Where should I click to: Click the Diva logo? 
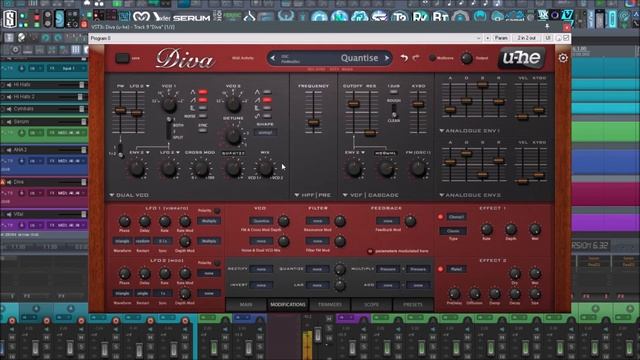[x=185, y=59]
